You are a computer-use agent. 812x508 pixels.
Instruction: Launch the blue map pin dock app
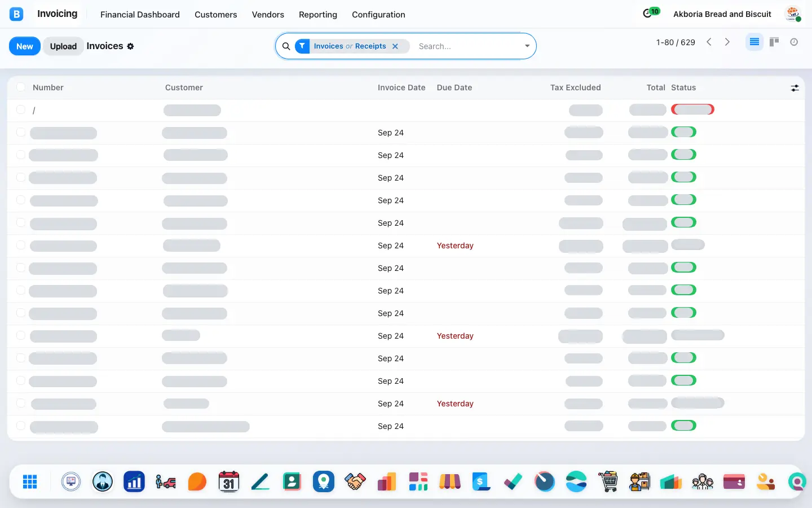click(324, 481)
